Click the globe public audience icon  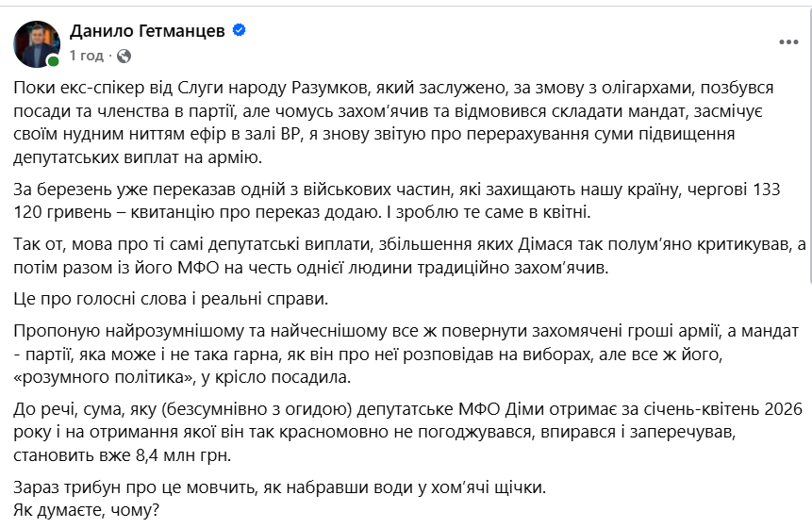pos(124,56)
